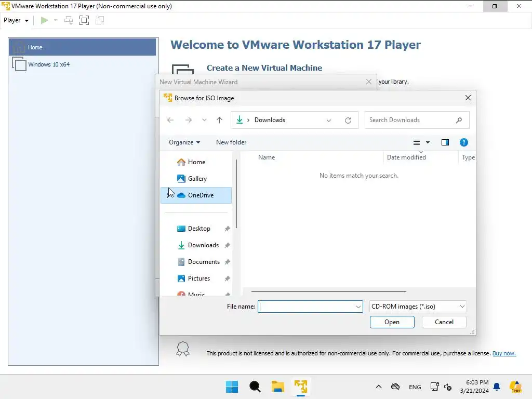
Task: Click the Send Ctrl+Alt+Del toolbar icon
Action: pyautogui.click(x=69, y=20)
